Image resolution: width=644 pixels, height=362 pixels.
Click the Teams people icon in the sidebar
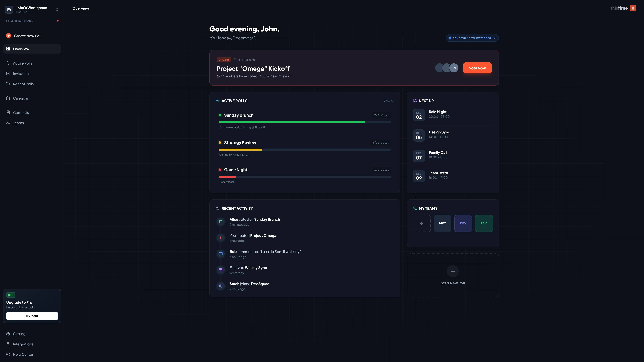8,123
